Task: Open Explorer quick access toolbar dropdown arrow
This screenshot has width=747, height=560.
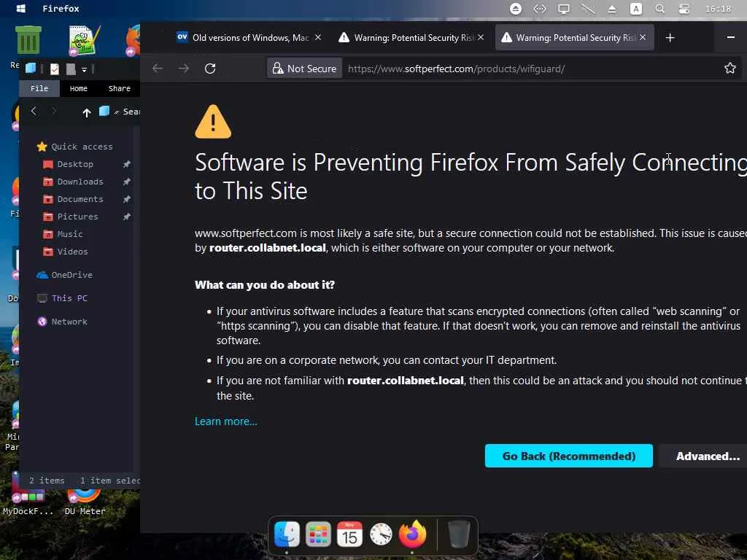Action: tap(84, 69)
